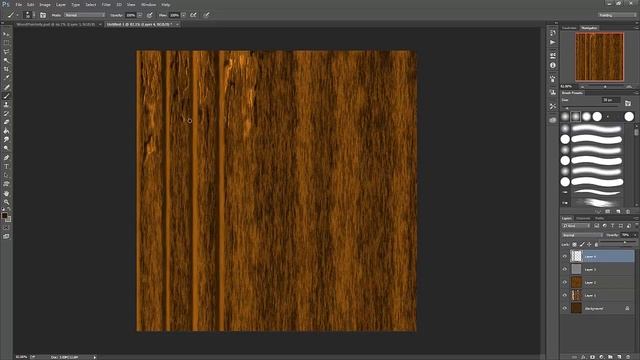Open the Layers panel flyout menu
The image size is (640, 360).
click(636, 218)
